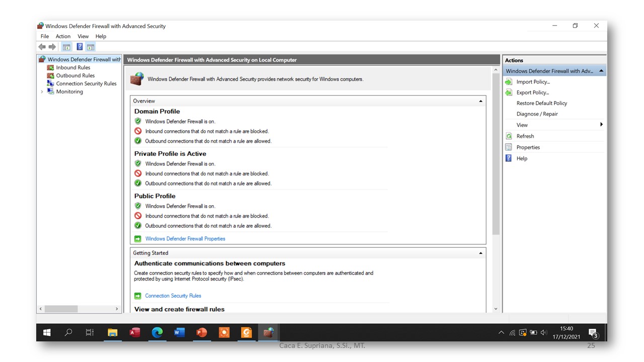Click Diagnose / Repair action
The width and height of the screenshot is (644, 362).
pyautogui.click(x=537, y=114)
